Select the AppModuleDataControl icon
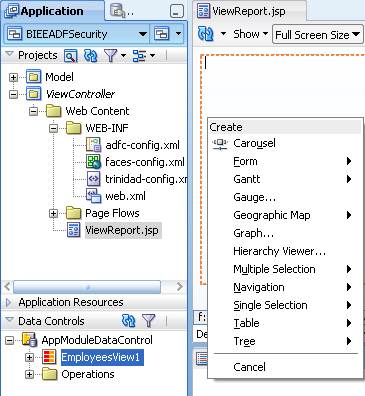Image resolution: width=365 pixels, height=396 pixels. coord(30,340)
